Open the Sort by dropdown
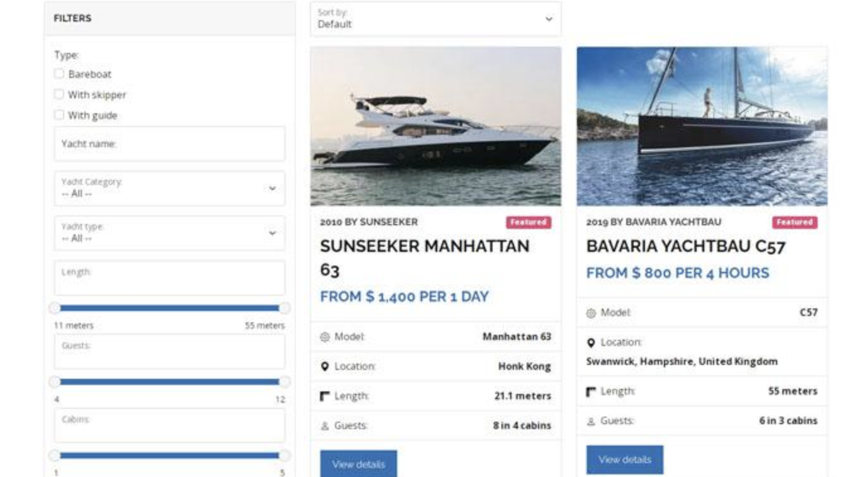This screenshot has height=477, width=868. coord(436,20)
